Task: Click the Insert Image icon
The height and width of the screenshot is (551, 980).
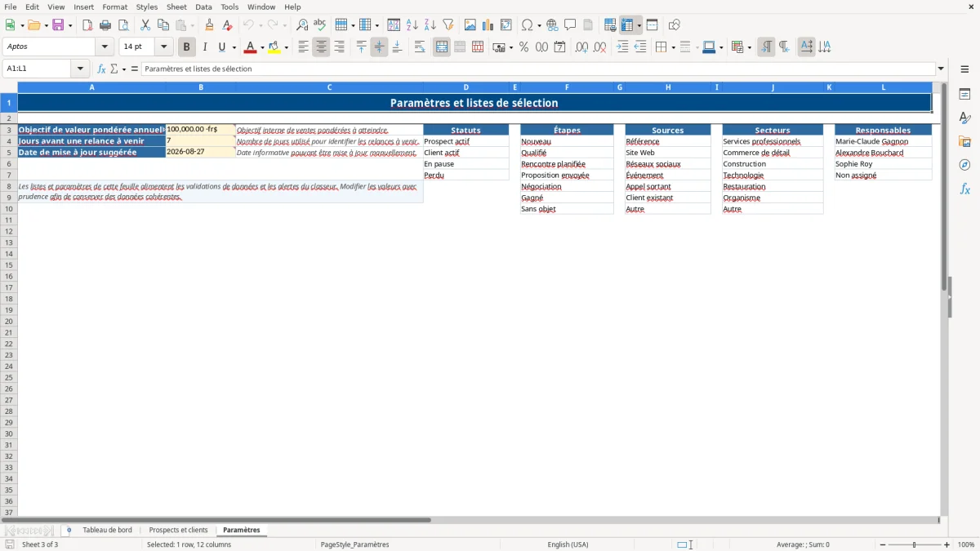Action: (x=470, y=25)
